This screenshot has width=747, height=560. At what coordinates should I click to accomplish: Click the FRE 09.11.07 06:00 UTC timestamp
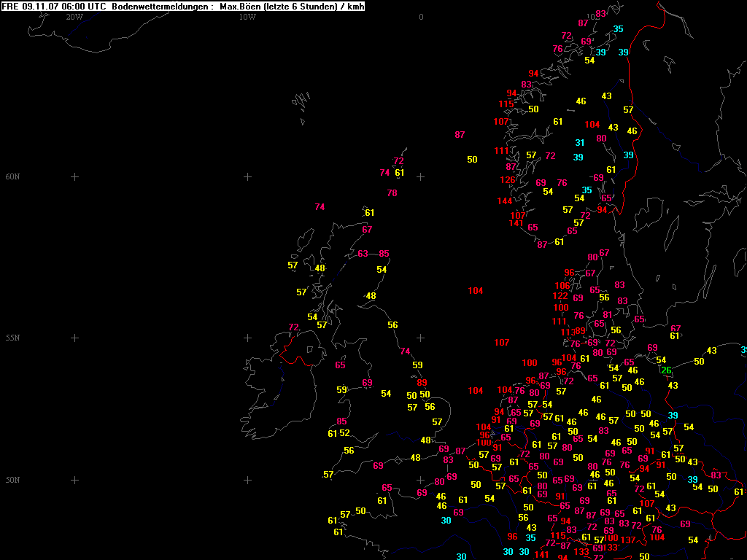pyautogui.click(x=55, y=7)
